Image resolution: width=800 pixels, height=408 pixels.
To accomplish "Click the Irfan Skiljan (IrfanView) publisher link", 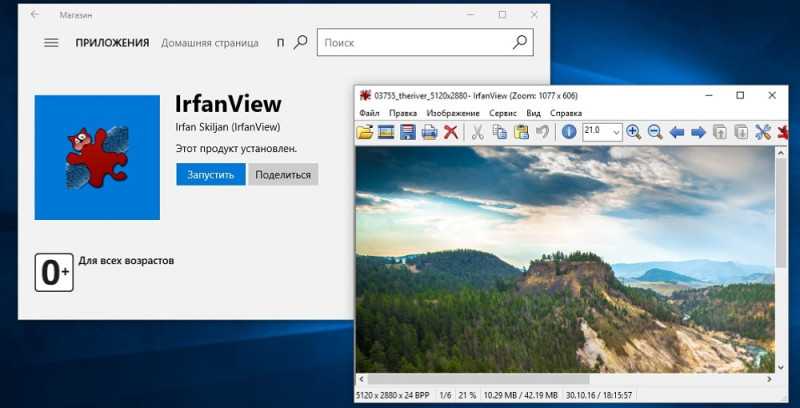I will [228, 127].
